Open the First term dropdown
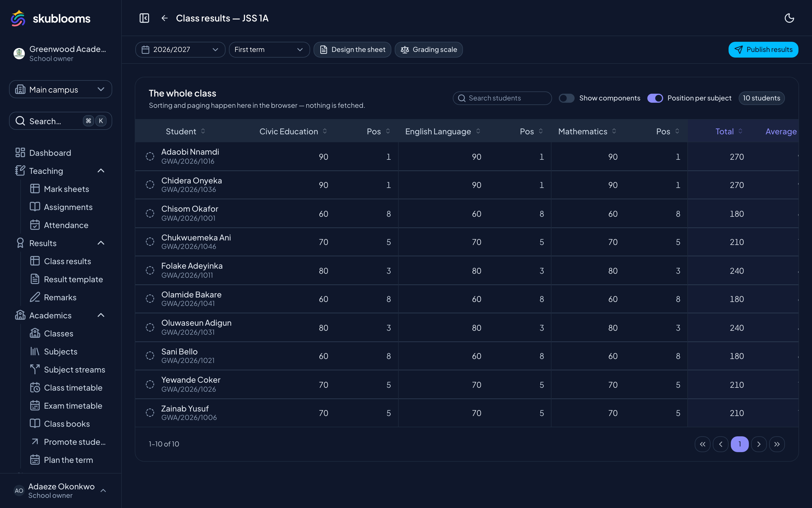The image size is (812, 508). point(269,50)
